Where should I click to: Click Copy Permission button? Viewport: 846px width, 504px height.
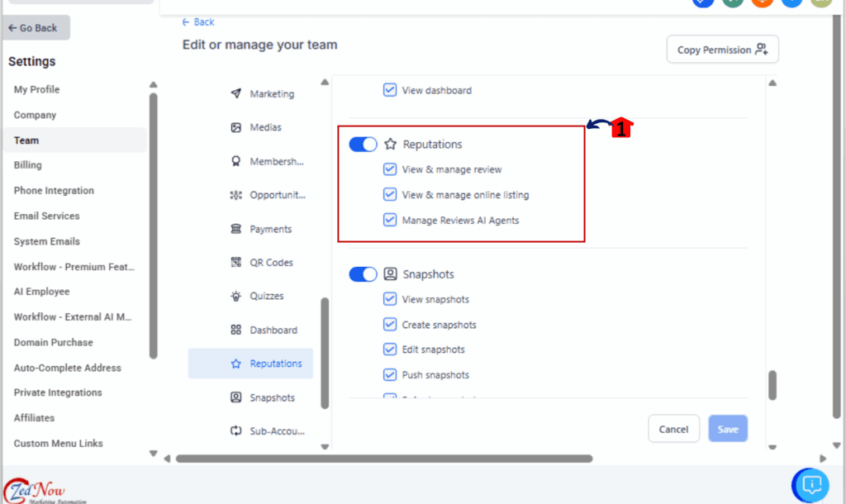click(722, 50)
